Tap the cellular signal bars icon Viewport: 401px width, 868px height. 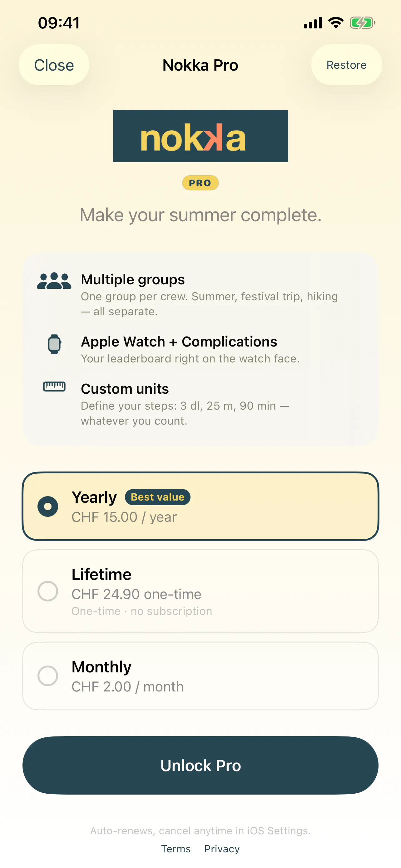(313, 23)
